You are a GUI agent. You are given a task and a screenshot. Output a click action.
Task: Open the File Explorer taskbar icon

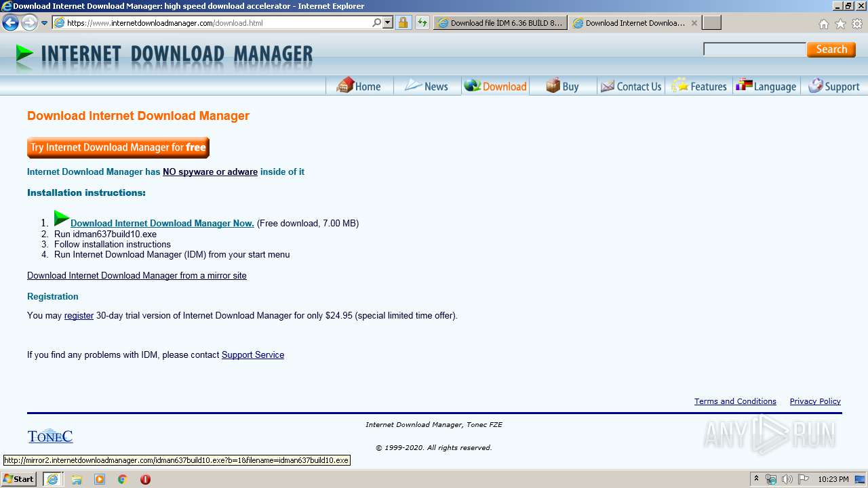pos(77,479)
